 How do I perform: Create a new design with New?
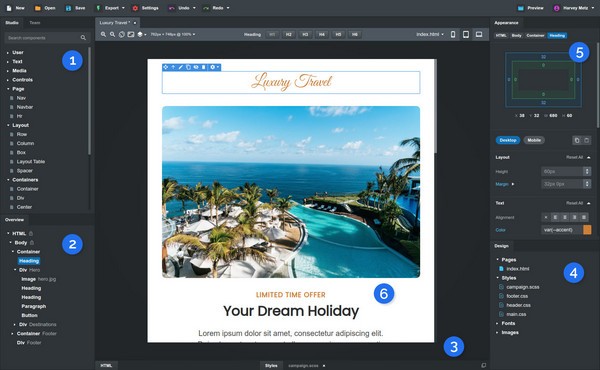(x=15, y=8)
